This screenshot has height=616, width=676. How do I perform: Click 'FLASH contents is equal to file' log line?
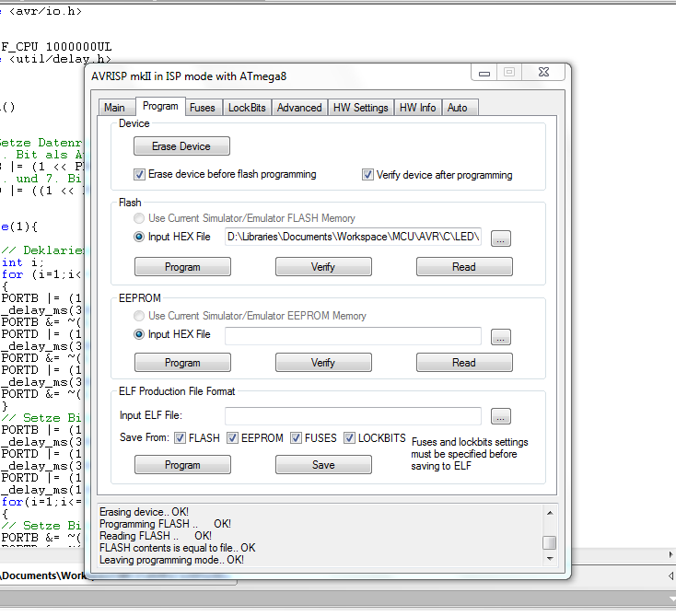(x=177, y=548)
